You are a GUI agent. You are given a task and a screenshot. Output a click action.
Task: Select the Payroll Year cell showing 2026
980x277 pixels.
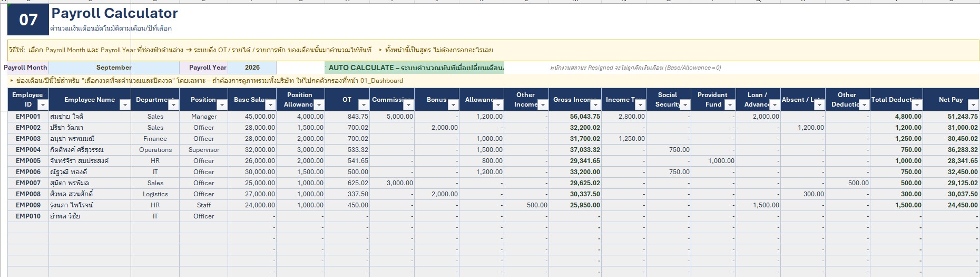pyautogui.click(x=252, y=68)
